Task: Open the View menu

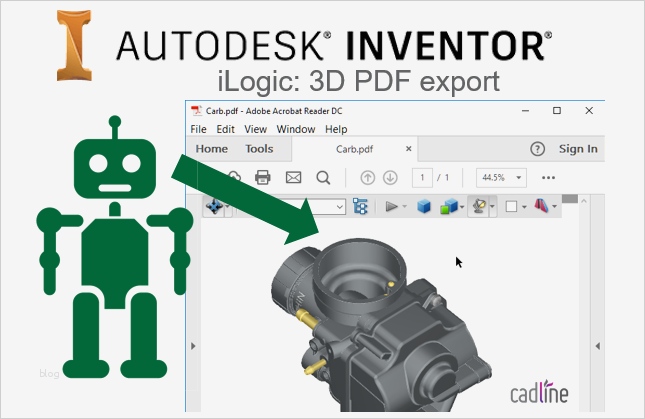Action: 255,129
